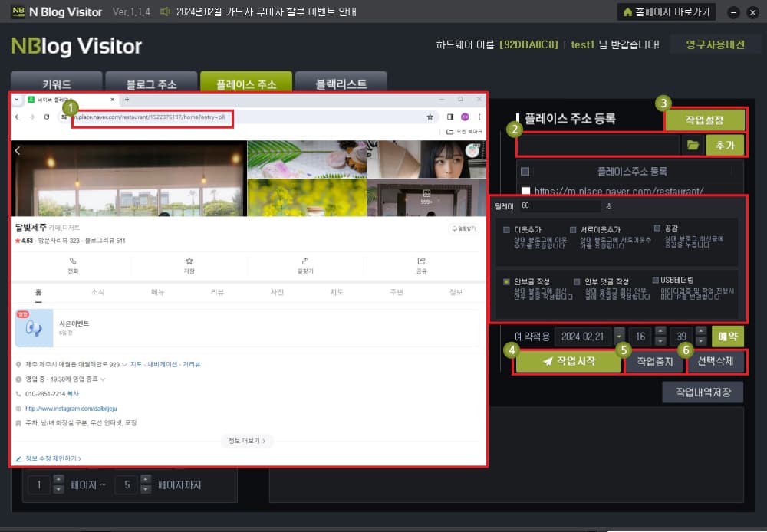
Task: Open the 2024.02.21 date dropdown arrow
Action: click(619, 337)
